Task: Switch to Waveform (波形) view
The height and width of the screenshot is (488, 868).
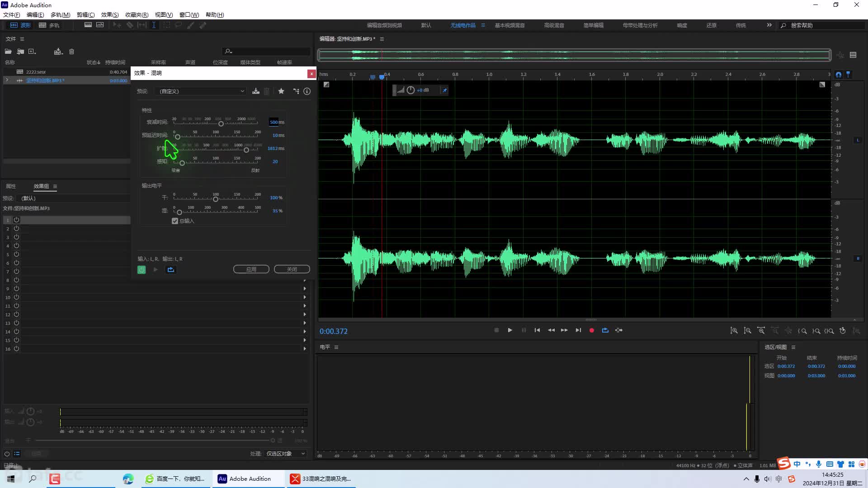Action: tap(20, 25)
